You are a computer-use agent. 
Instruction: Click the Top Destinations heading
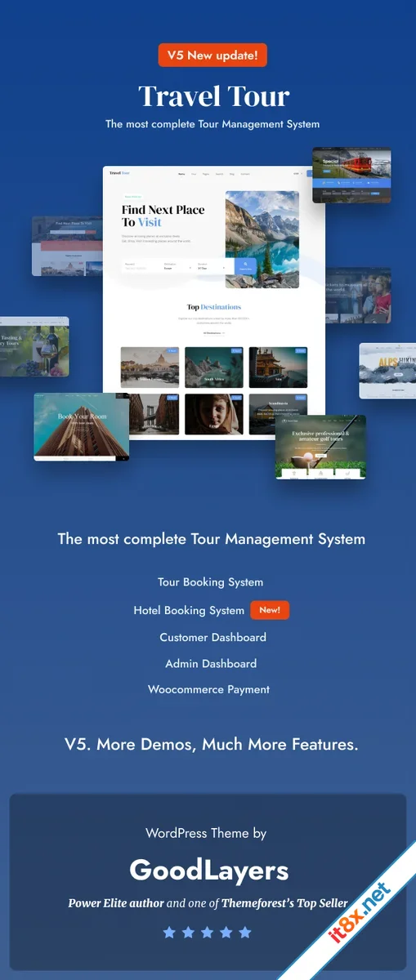click(213, 307)
